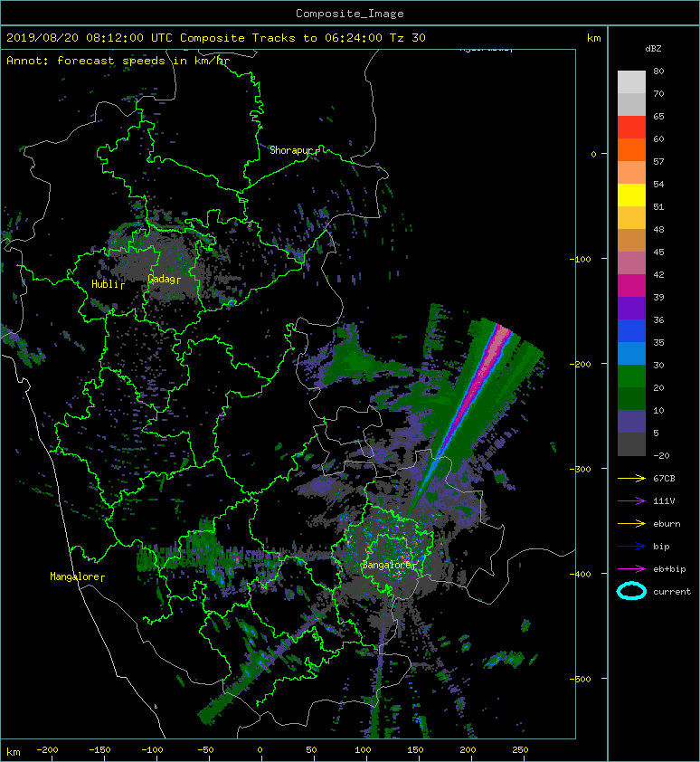Screen dimensions: 700x762
Task: Click the -200 tick on horizontal axis
Action: point(47,750)
